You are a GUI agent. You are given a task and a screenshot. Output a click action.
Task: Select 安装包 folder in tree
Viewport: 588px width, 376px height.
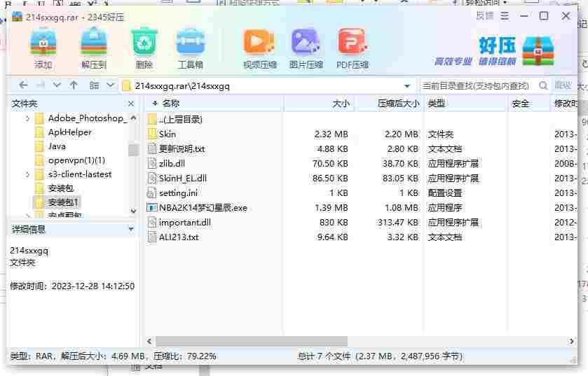pyautogui.click(x=61, y=188)
